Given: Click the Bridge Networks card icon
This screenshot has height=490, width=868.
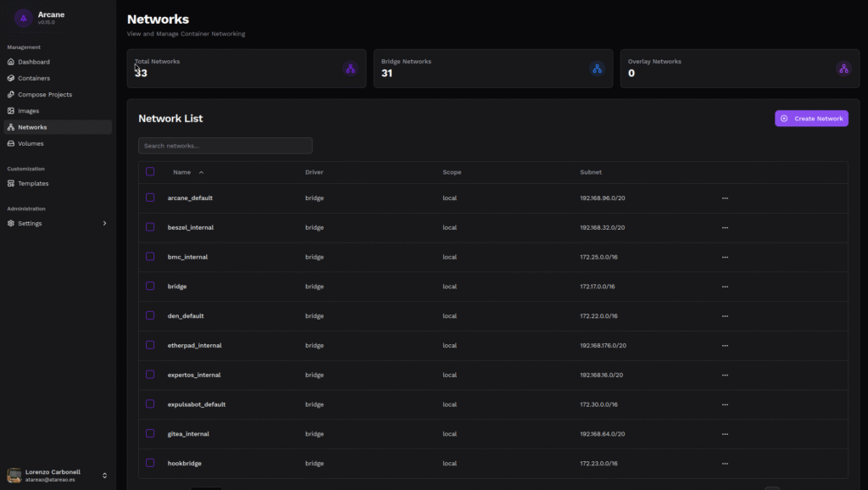Looking at the screenshot, I should click(597, 69).
